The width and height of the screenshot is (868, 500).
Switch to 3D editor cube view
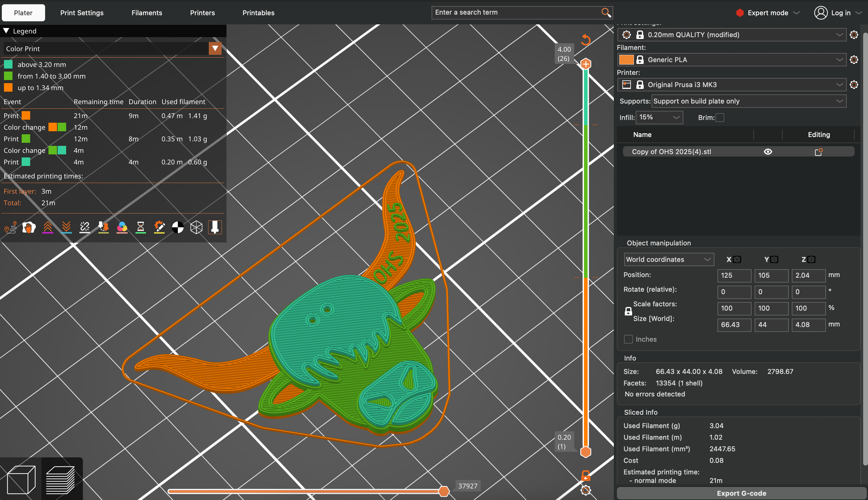(21, 479)
